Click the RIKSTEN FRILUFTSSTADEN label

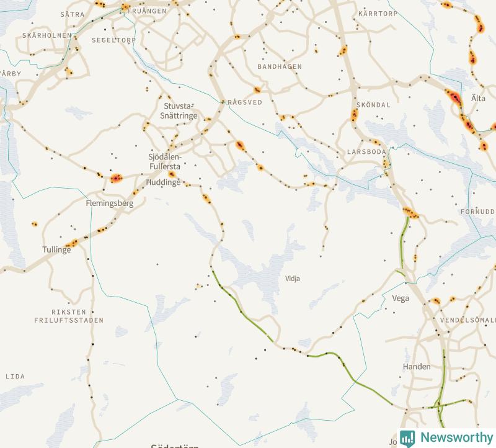[x=69, y=316]
